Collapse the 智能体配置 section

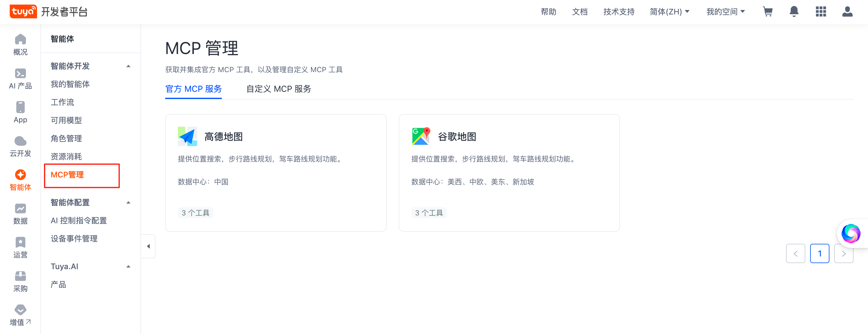pos(128,202)
